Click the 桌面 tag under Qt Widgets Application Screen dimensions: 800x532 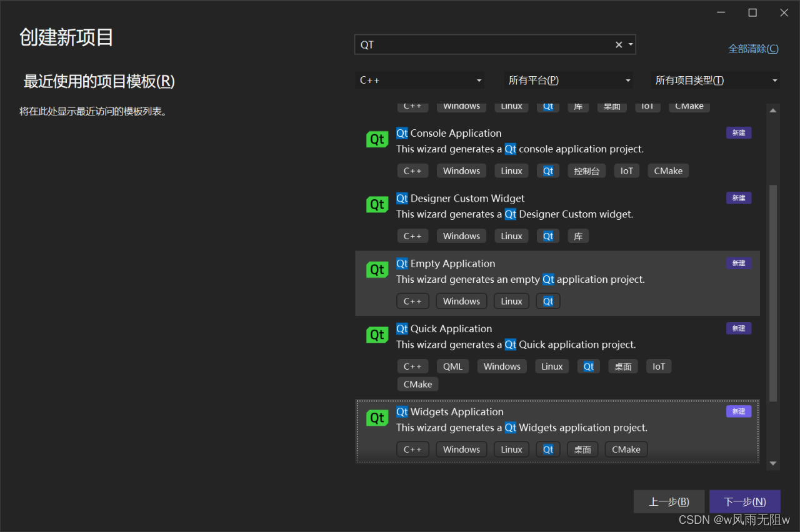click(582, 450)
